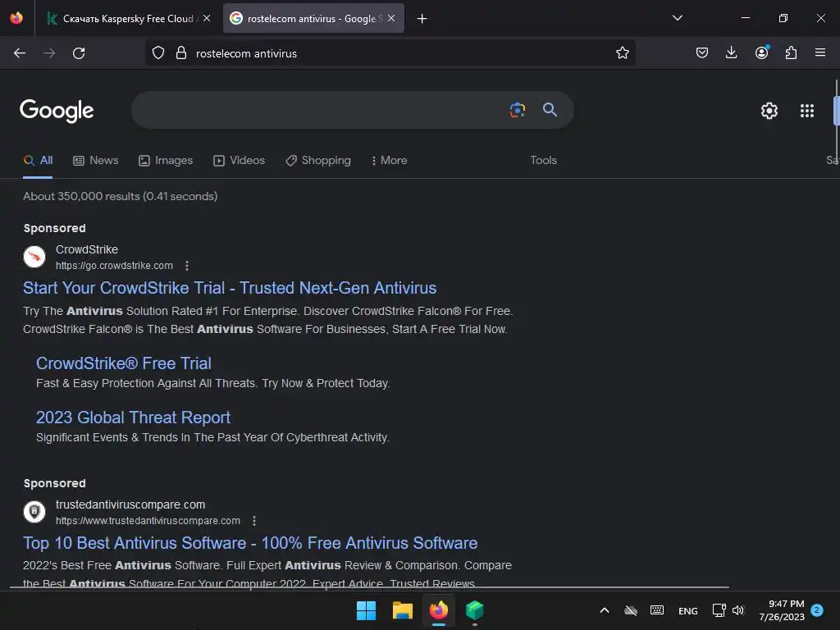Open clock and calendar 9:47 PM
The height and width of the screenshot is (630, 840).
[782, 610]
